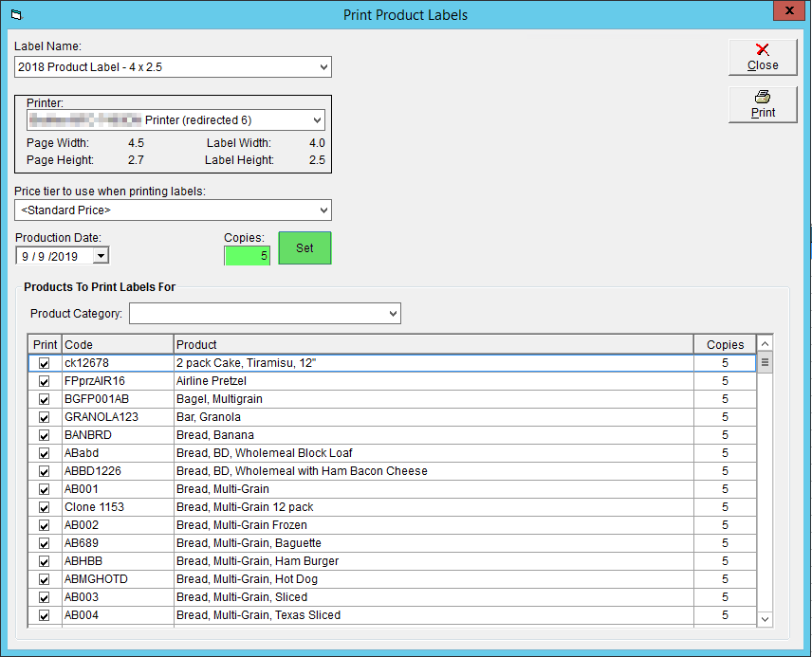The height and width of the screenshot is (657, 812).
Task: Select code cell GRANOLA123
Action: [118, 417]
